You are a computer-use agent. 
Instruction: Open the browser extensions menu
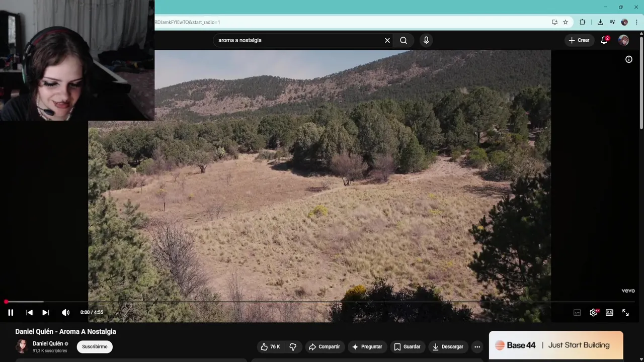click(583, 22)
